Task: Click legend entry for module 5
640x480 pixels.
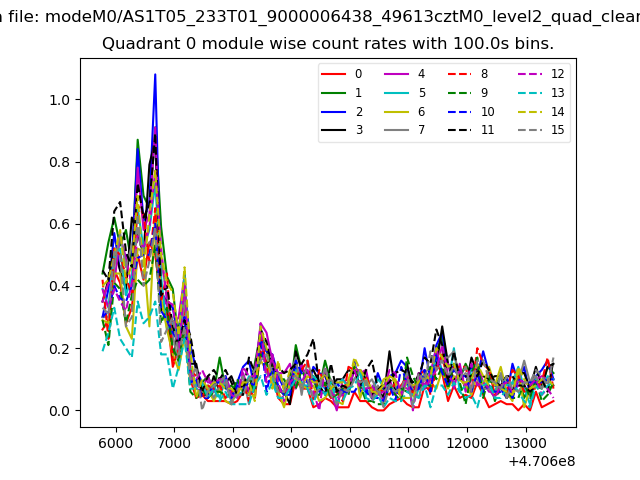Action: (404, 93)
